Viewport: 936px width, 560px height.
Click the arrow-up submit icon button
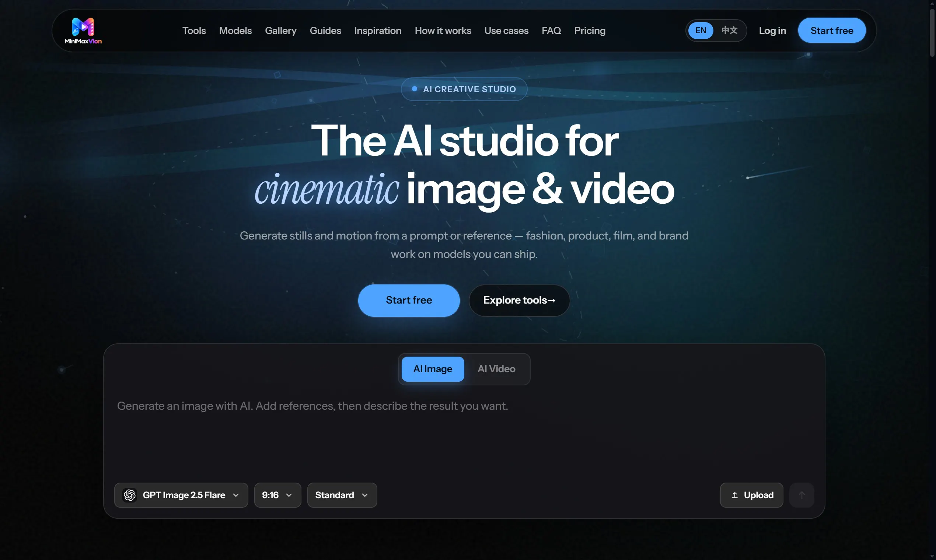tap(801, 495)
